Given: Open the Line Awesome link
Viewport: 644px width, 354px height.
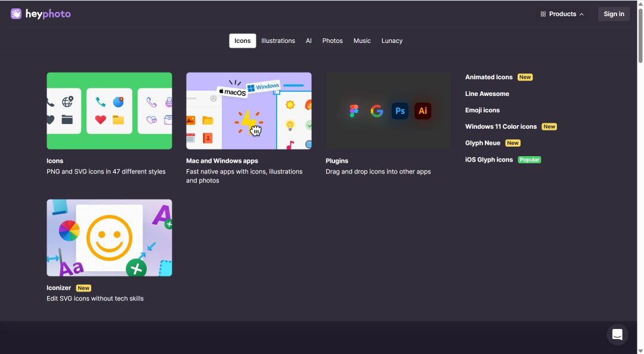Looking at the screenshot, I should click(x=487, y=94).
